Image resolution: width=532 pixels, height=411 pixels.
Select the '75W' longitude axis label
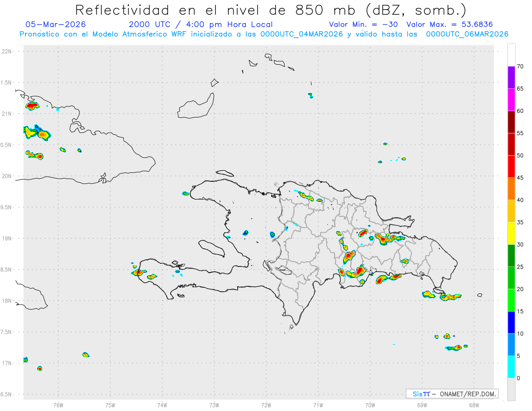110,405
